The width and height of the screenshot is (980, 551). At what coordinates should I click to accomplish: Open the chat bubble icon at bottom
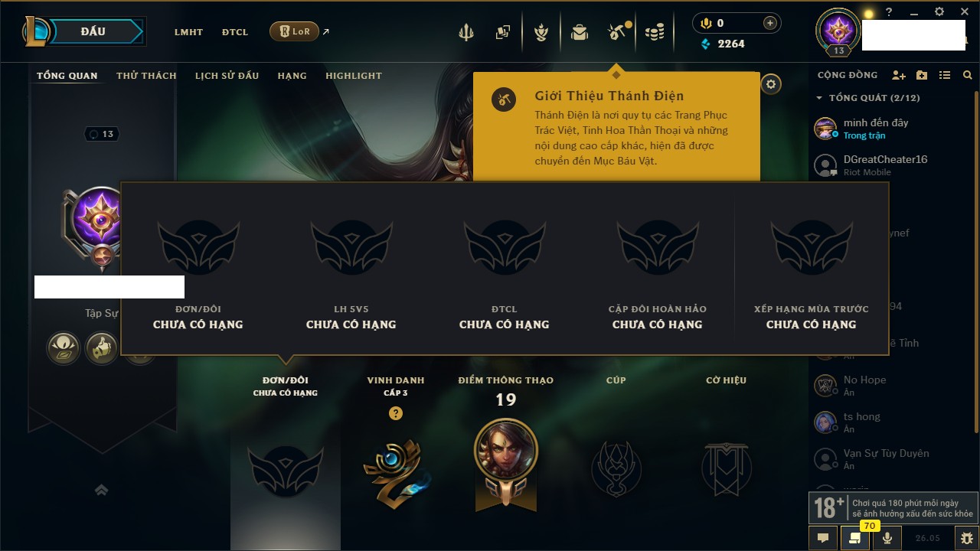(823, 537)
